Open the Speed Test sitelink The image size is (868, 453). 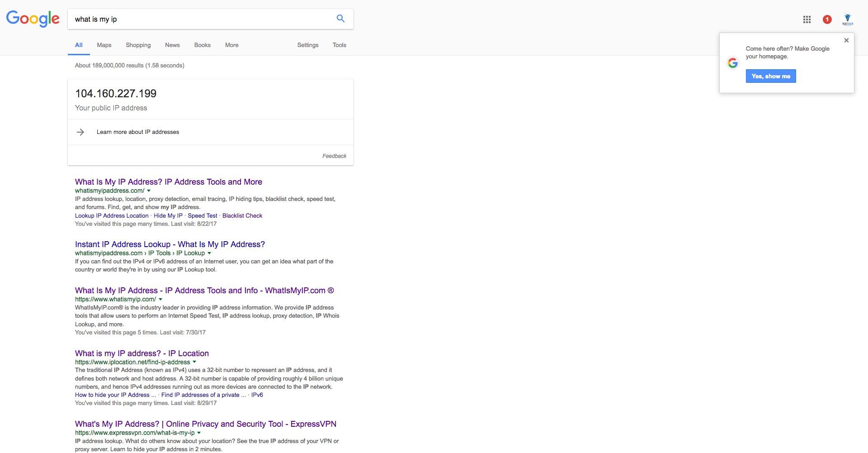203,216
